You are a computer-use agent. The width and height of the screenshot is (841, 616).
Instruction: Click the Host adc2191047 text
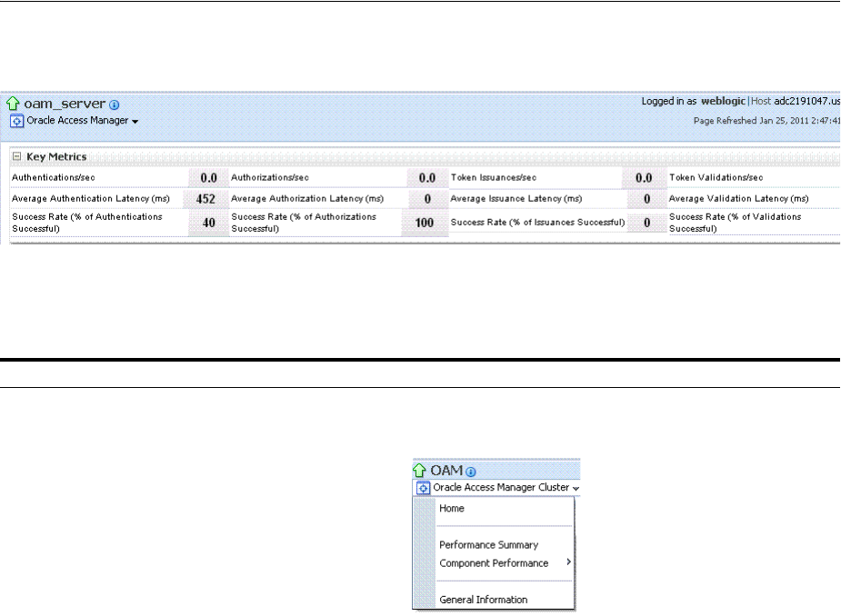796,101
